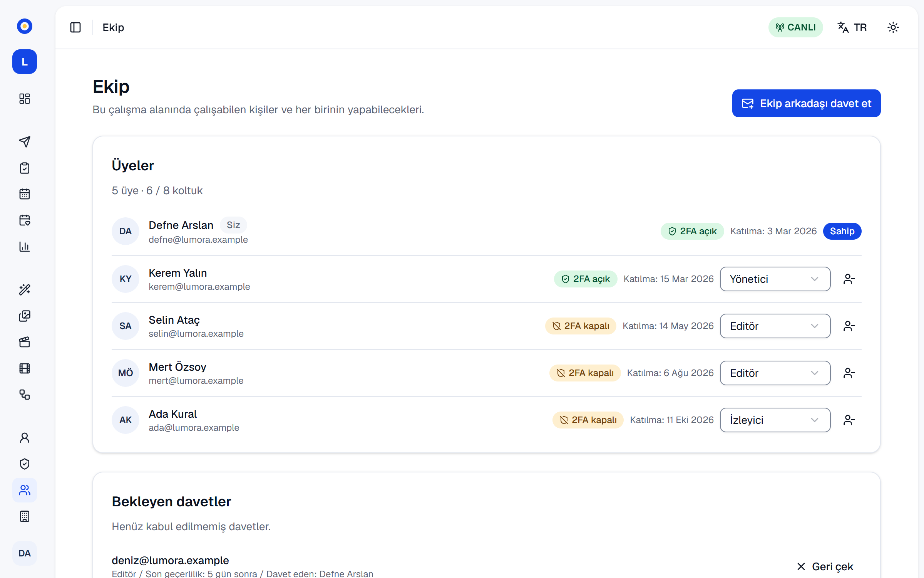Open Kerem Yalın's Yönetici role dropdown
The height and width of the screenshot is (578, 924).
pyautogui.click(x=775, y=279)
